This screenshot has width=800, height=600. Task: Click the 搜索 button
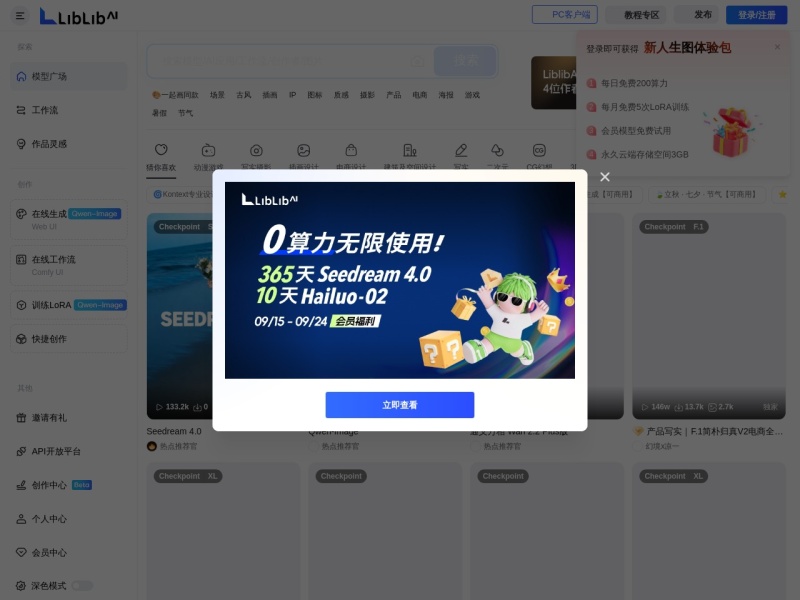[465, 61]
